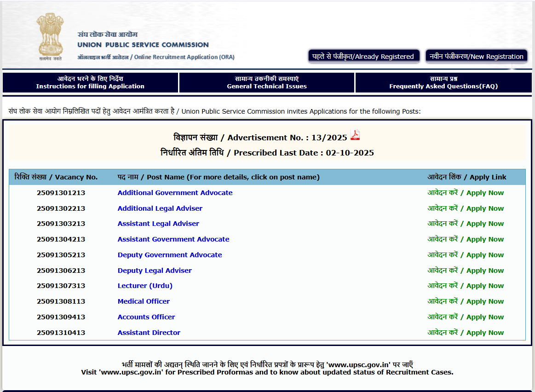Open the Advertisement 13/2025 PDF icon
The image size is (535, 392).
pyautogui.click(x=355, y=135)
